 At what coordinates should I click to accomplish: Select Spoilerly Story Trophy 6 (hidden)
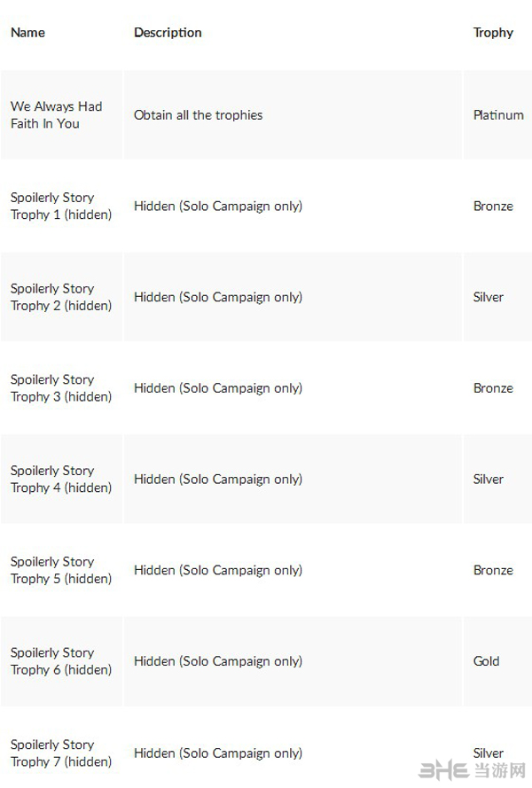61,661
